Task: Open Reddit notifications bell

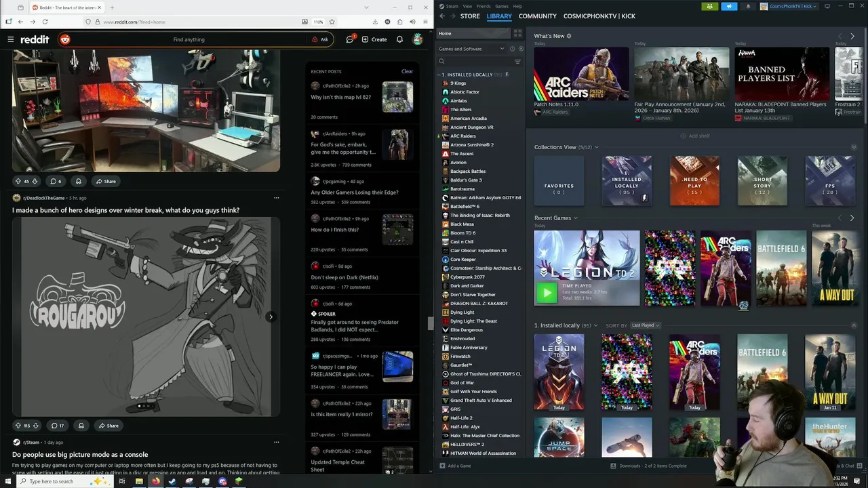Action: 399,39
